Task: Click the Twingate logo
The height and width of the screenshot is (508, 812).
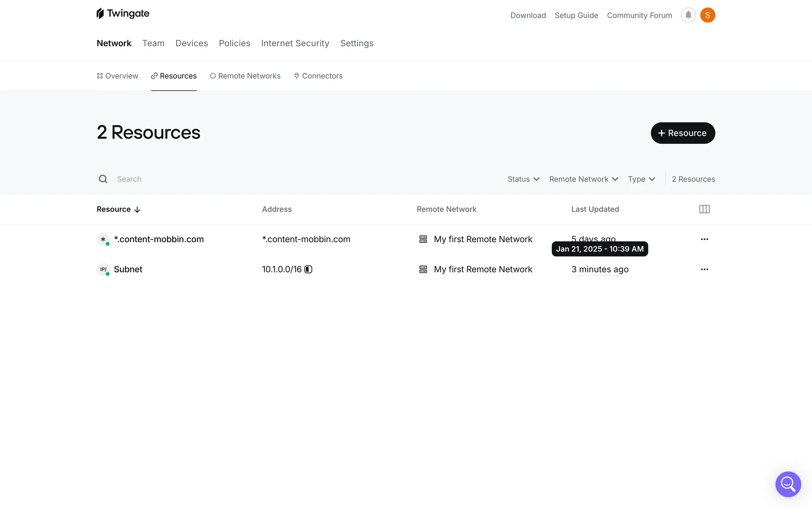Action: coord(123,14)
